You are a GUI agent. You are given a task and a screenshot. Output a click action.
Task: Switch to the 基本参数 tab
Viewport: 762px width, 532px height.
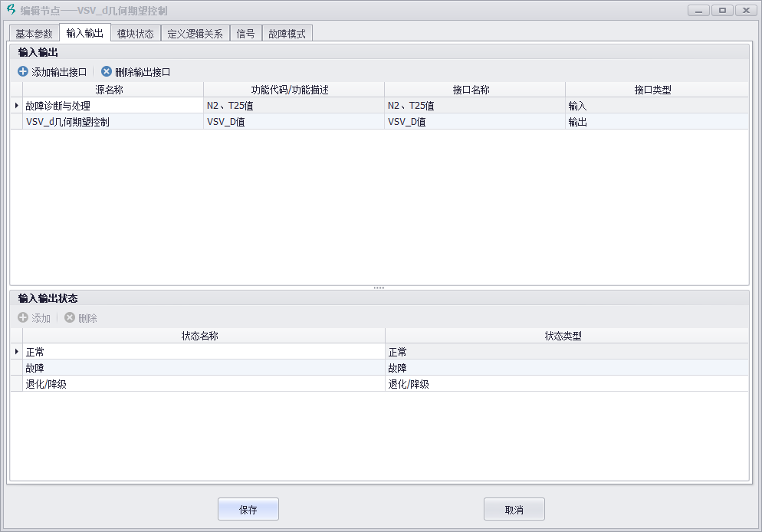[x=34, y=34]
